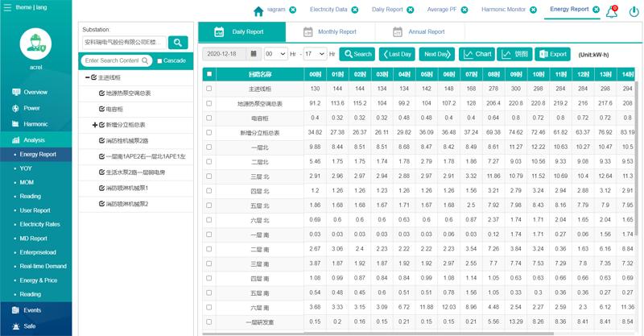Open the Harmonic sidebar section

(x=35, y=124)
